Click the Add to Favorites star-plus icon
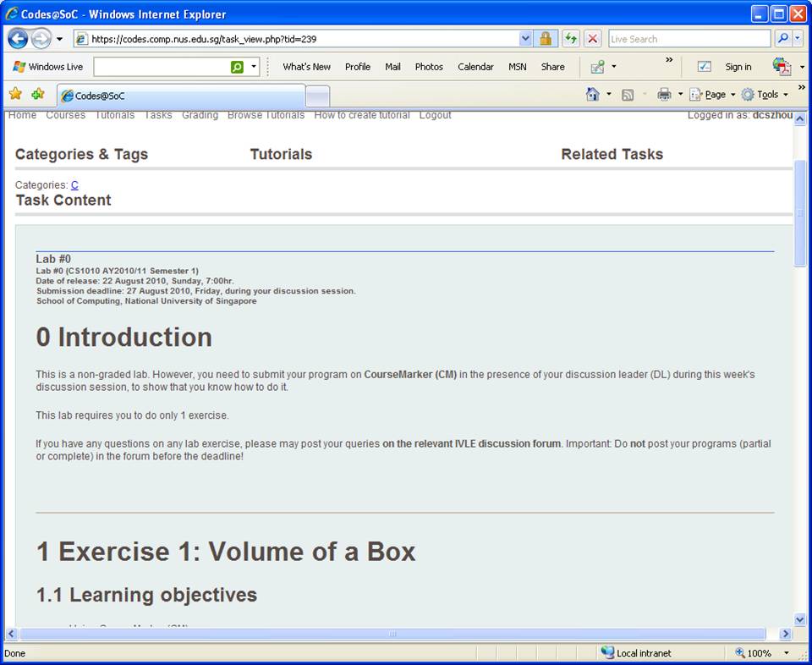The height and width of the screenshot is (665, 812). coord(38,94)
